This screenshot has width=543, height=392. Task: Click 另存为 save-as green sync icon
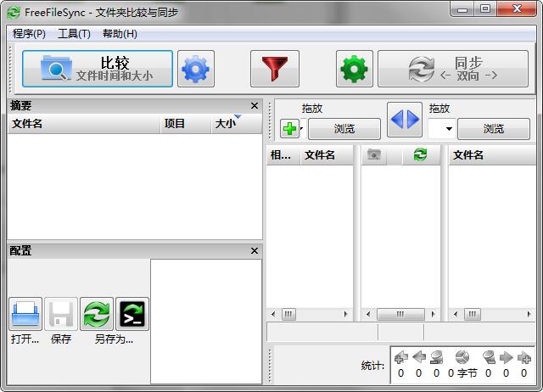pyautogui.click(x=97, y=314)
